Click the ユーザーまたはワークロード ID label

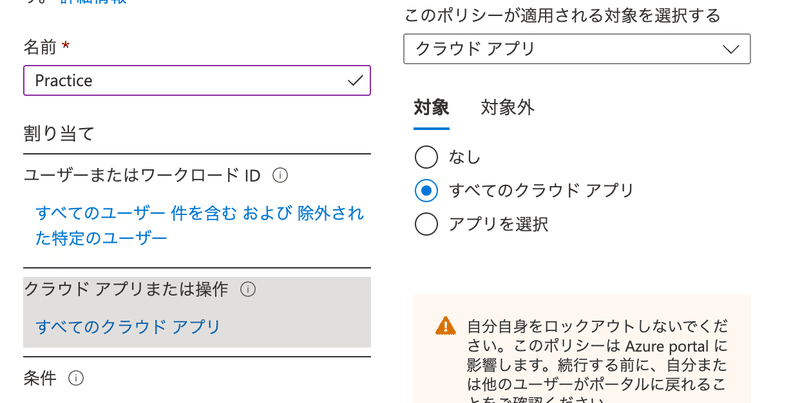pyautogui.click(x=142, y=176)
